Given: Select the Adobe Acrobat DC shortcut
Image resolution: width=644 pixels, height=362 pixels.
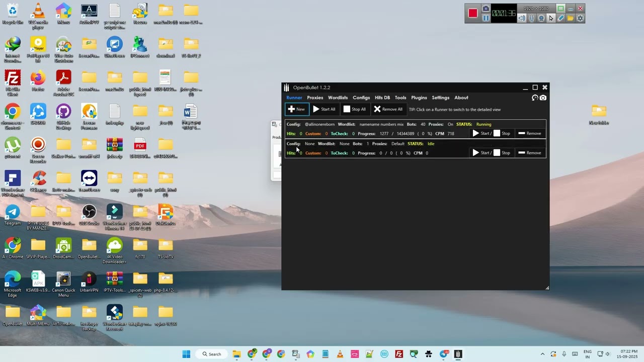Looking at the screenshot, I should pyautogui.click(x=63, y=83).
